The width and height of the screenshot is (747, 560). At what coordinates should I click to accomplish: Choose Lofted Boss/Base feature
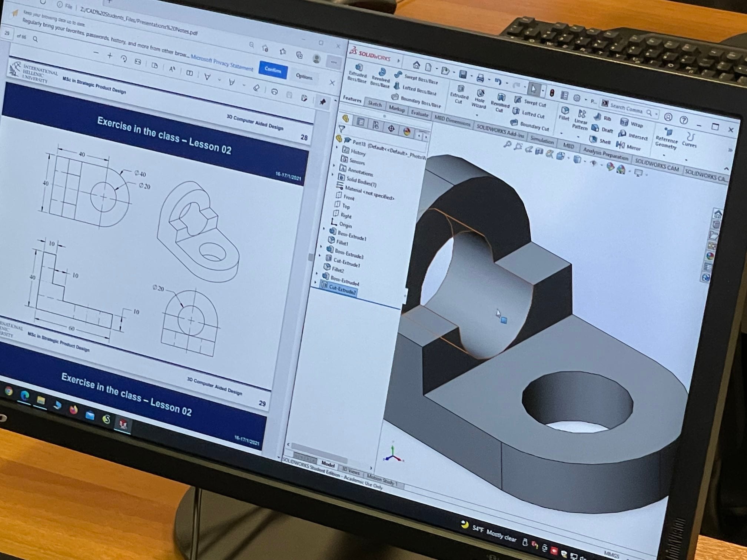[415, 89]
